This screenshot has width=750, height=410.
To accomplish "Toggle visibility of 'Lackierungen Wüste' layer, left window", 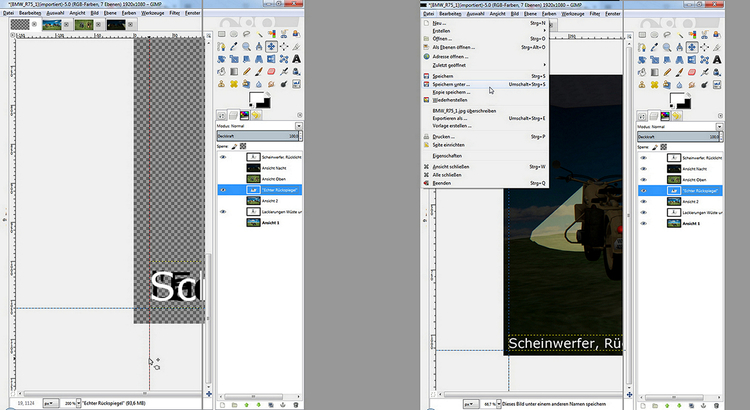I will pos(223,211).
